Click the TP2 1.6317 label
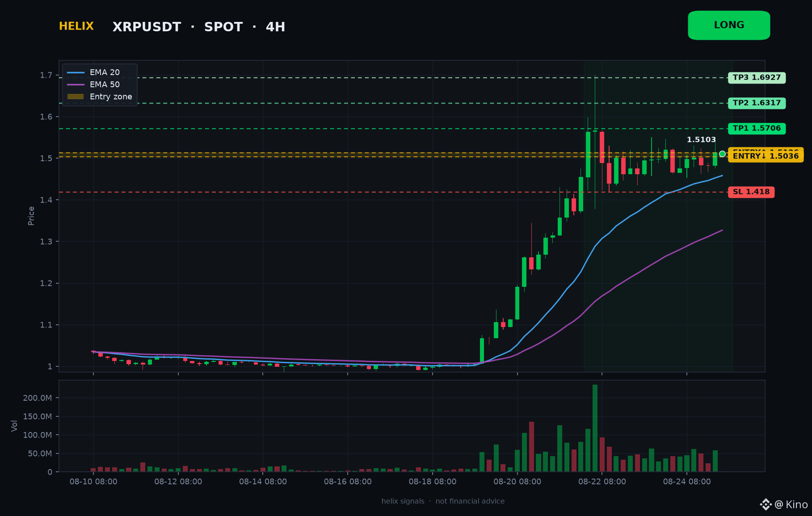The height and width of the screenshot is (516, 812). pos(757,103)
